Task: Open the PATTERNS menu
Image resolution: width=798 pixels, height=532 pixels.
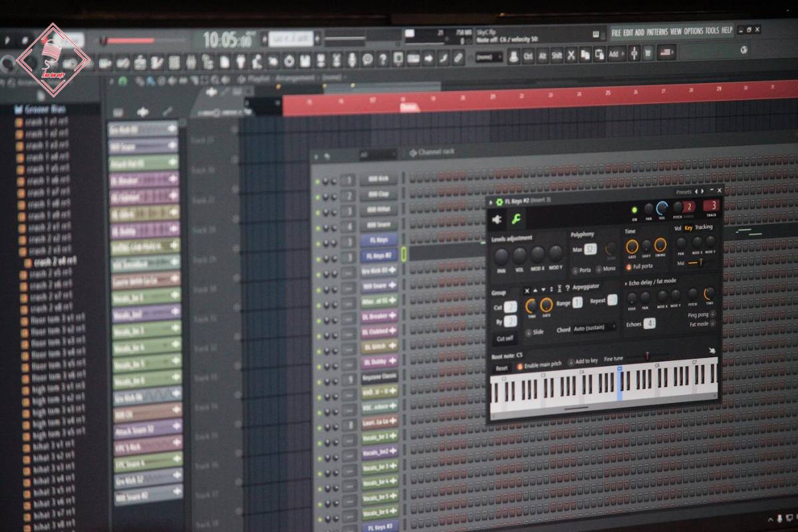Action: (x=657, y=31)
